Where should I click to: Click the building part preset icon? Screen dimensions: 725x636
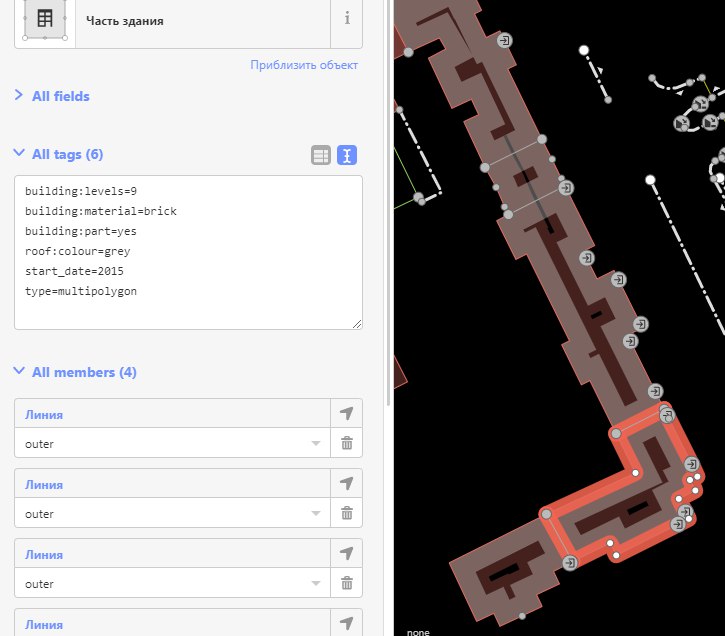pyautogui.click(x=45, y=20)
